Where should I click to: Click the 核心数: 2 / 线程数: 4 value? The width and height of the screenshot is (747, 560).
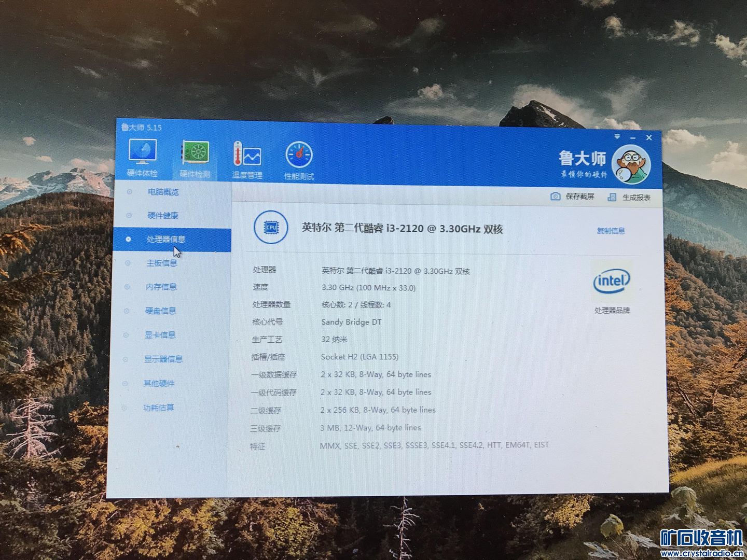coord(356,305)
